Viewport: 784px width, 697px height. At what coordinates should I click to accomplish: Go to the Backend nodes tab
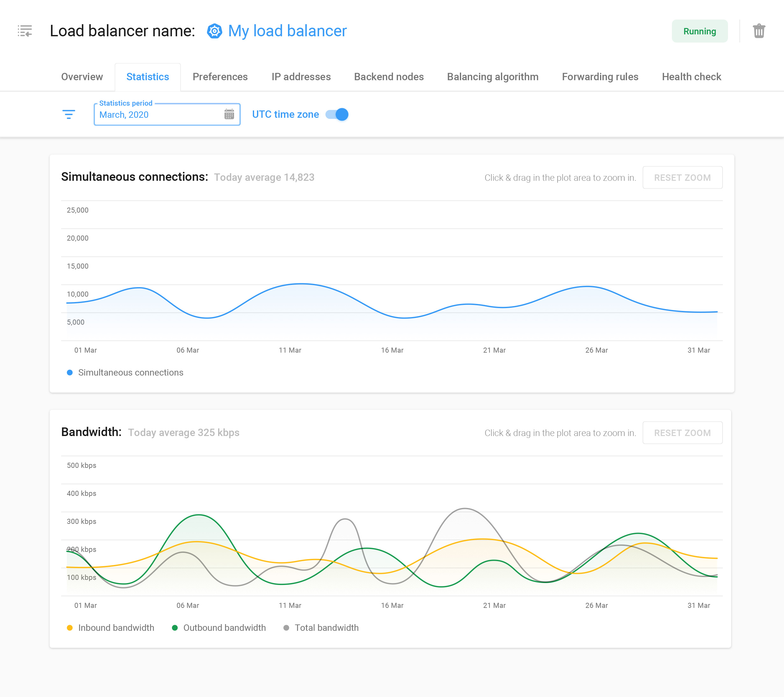point(389,77)
